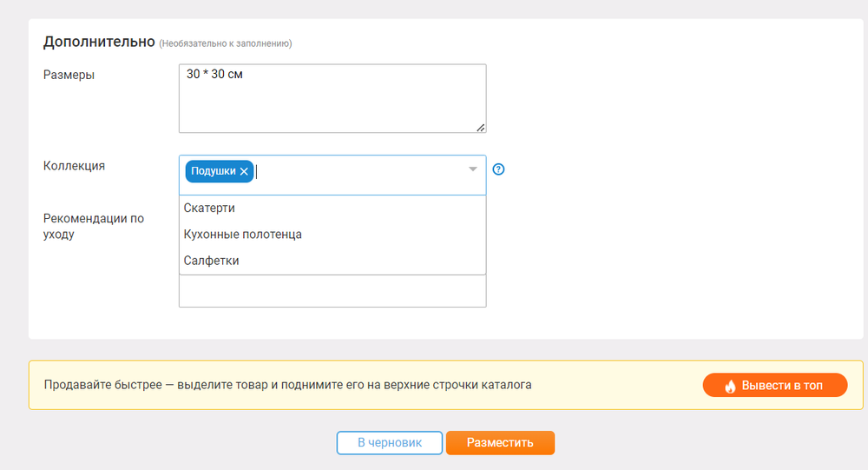Click the Дополнительно section heading
Viewport: 868px width, 470px height.
pyautogui.click(x=99, y=42)
